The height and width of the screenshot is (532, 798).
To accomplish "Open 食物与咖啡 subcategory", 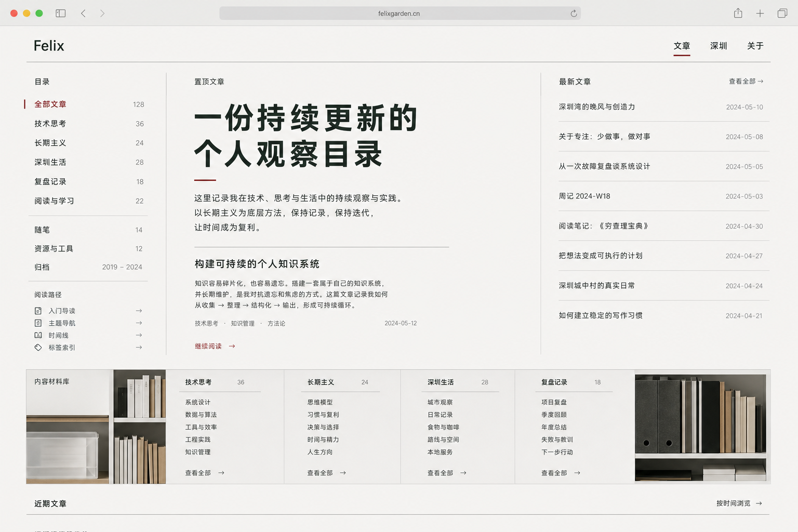I will click(x=443, y=427).
